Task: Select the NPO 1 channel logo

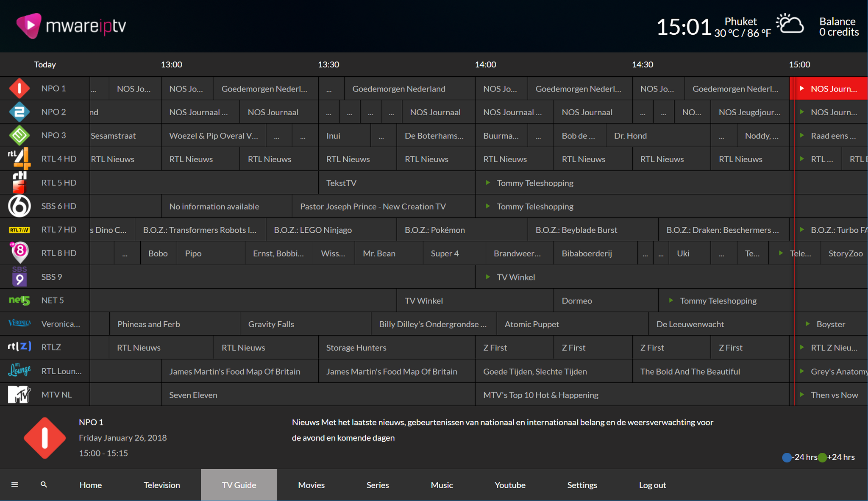Action: [x=19, y=89]
